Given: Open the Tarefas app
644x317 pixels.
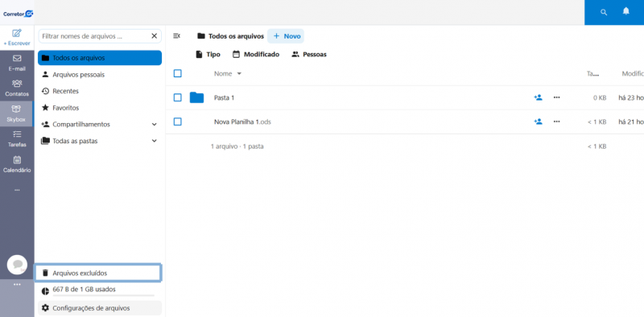Looking at the screenshot, I should click(17, 139).
